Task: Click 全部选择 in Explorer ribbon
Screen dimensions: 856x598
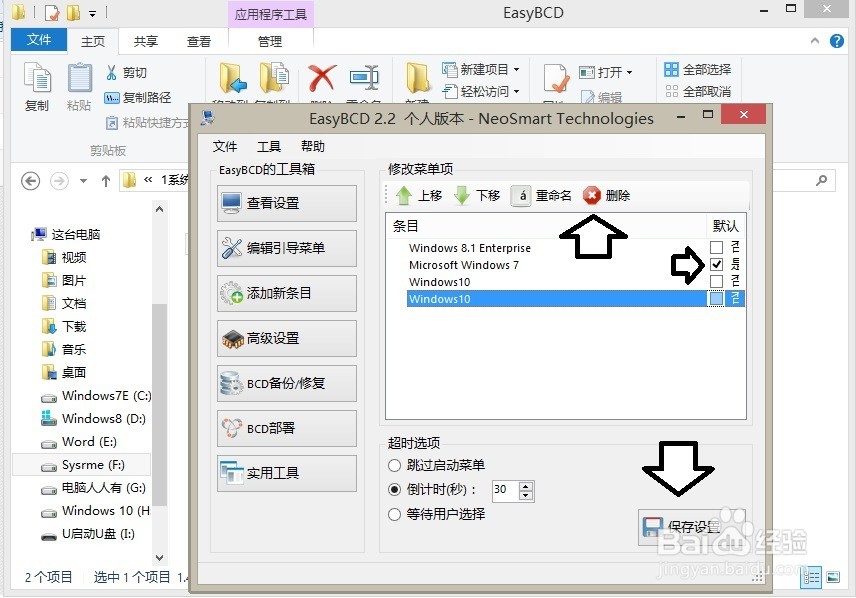Action: [698, 69]
